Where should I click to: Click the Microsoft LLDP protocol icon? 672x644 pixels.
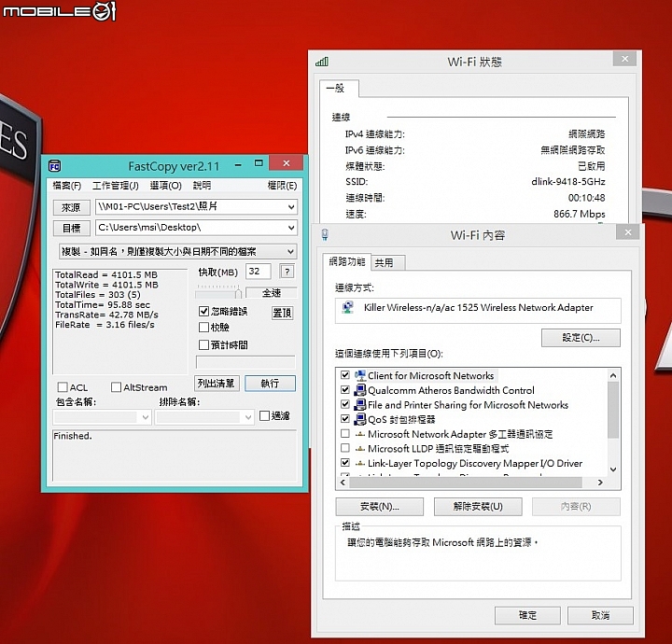(x=360, y=449)
